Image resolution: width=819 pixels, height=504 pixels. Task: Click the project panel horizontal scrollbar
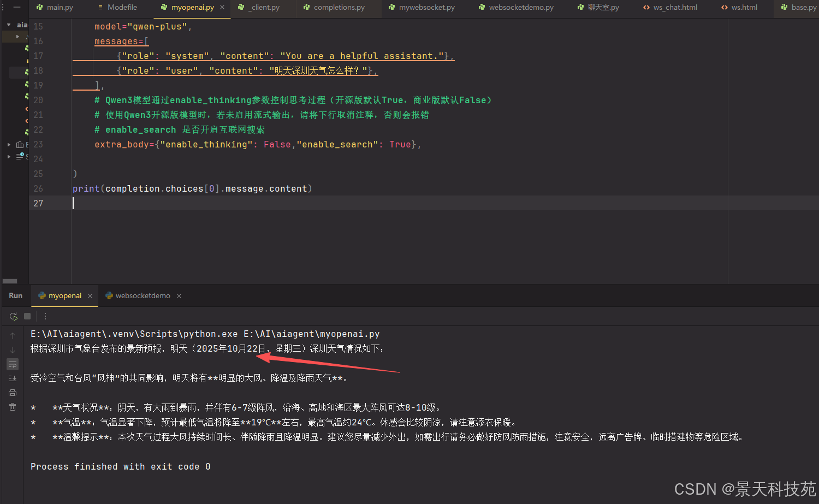[10, 281]
